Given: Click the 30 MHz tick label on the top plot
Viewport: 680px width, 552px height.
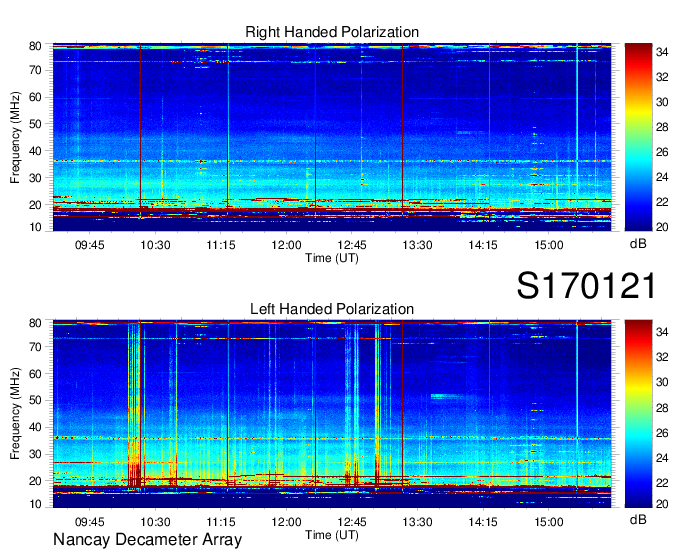Looking at the screenshot, I should click(x=35, y=178).
